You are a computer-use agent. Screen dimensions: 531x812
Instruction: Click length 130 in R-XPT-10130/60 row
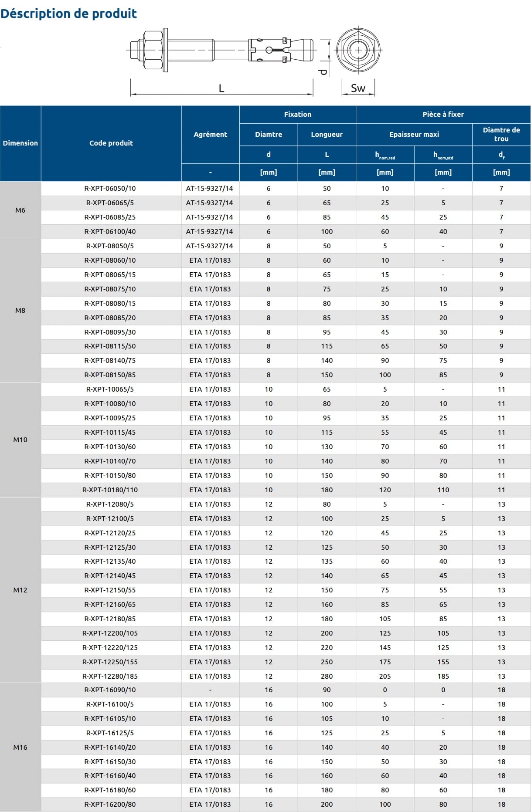coord(327,447)
